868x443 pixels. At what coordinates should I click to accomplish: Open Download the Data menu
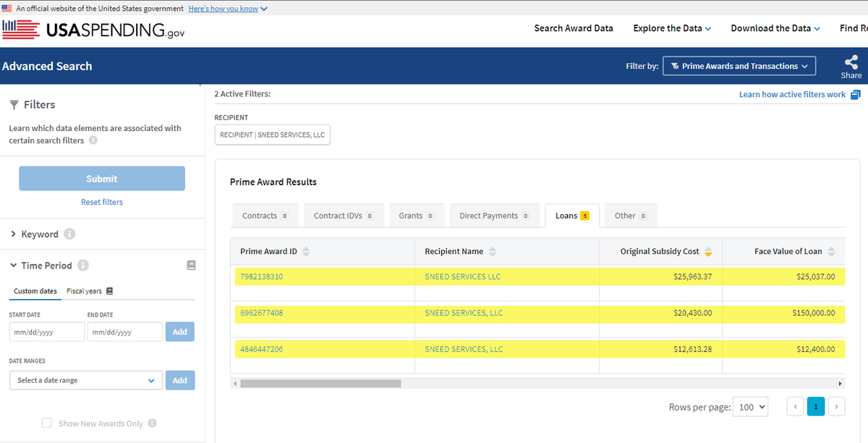(x=775, y=28)
